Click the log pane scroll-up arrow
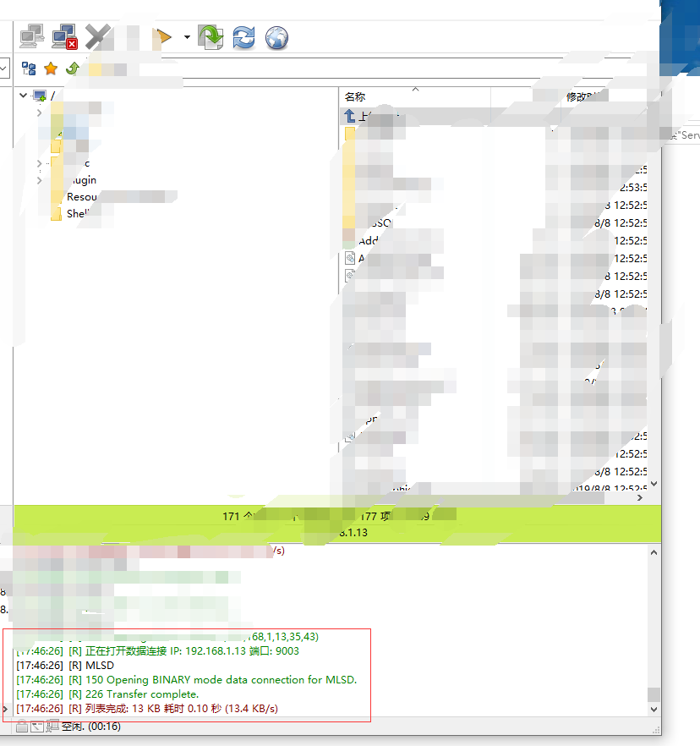The width and height of the screenshot is (700, 746). (654, 552)
